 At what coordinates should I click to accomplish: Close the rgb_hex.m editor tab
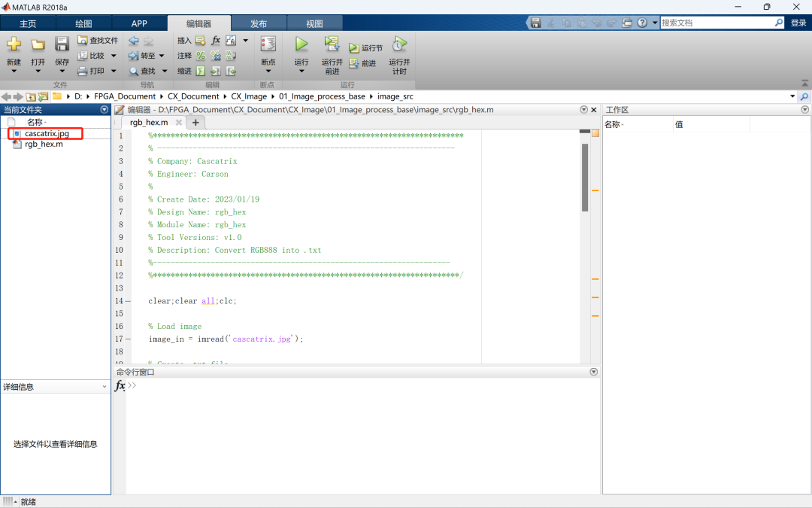pyautogui.click(x=179, y=122)
